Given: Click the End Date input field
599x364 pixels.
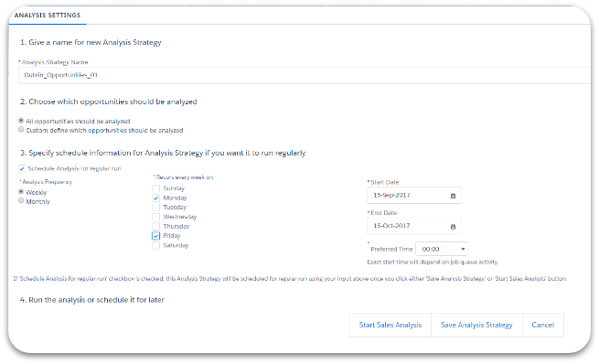Looking at the screenshot, I should coord(414,226).
